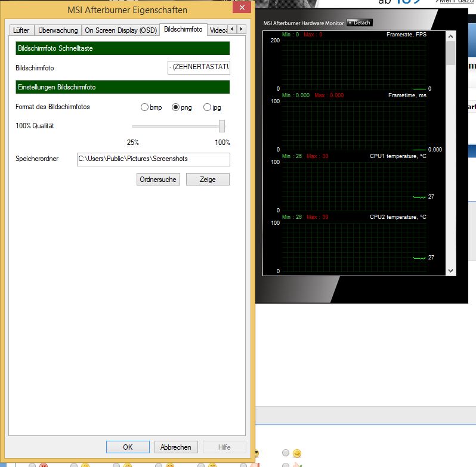476x467 pixels.
Task: Click Hardware Monitor scrollbar up arrow
Action: pyautogui.click(x=450, y=36)
